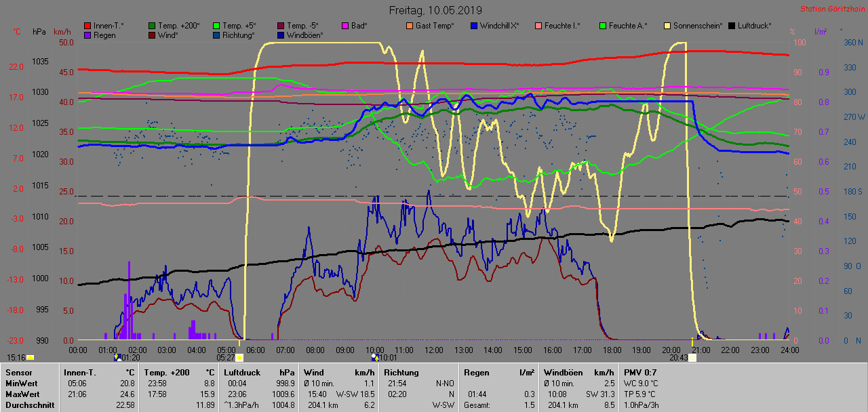Click the 15:16 time stamp
868x412 pixels.
[16, 357]
